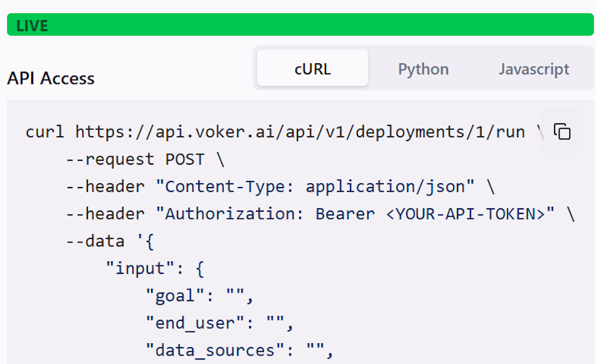Copy the cURL code snippet
The image size is (596, 364).
click(562, 132)
